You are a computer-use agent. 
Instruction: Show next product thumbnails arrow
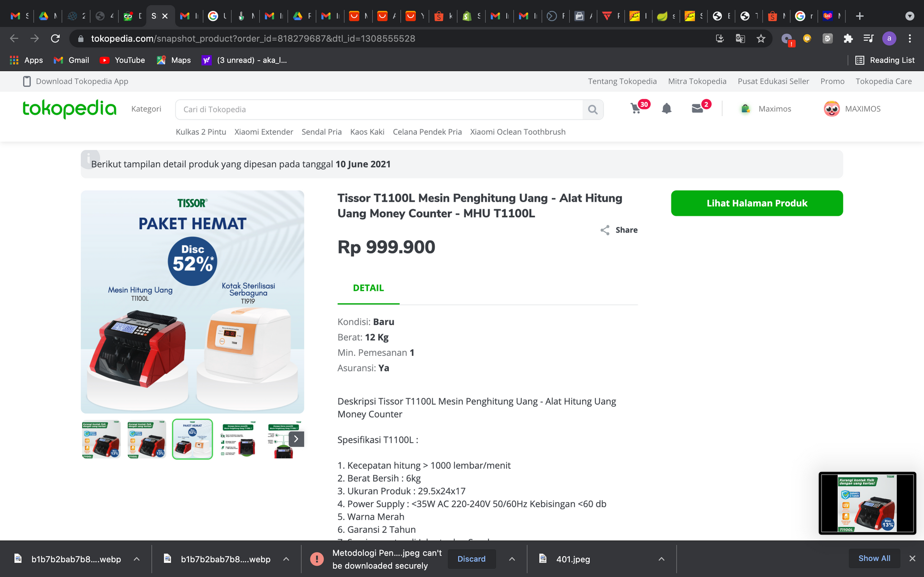[x=296, y=439]
